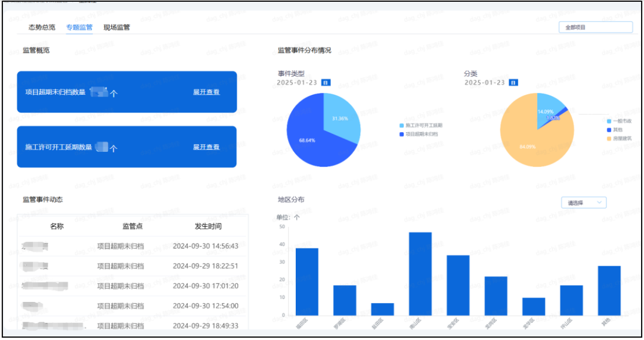Toggle 一般市政 legend marker
The width and height of the screenshot is (644, 340).
click(609, 121)
